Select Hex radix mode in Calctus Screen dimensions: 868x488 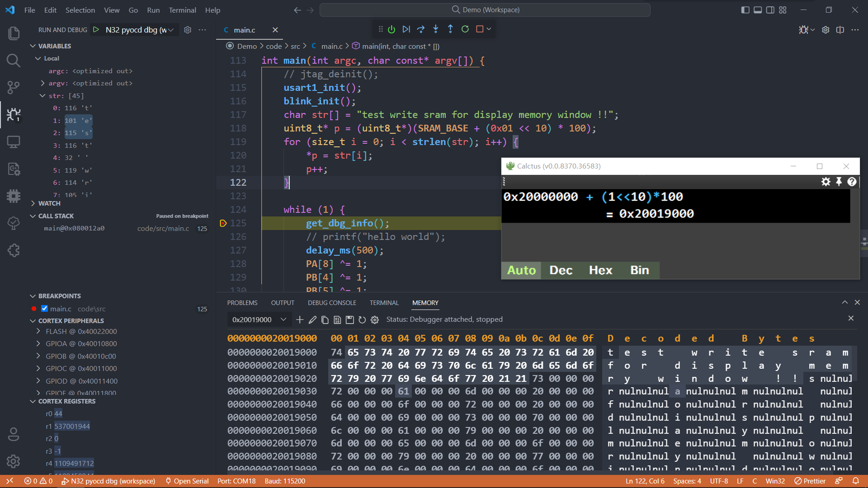[600, 270]
